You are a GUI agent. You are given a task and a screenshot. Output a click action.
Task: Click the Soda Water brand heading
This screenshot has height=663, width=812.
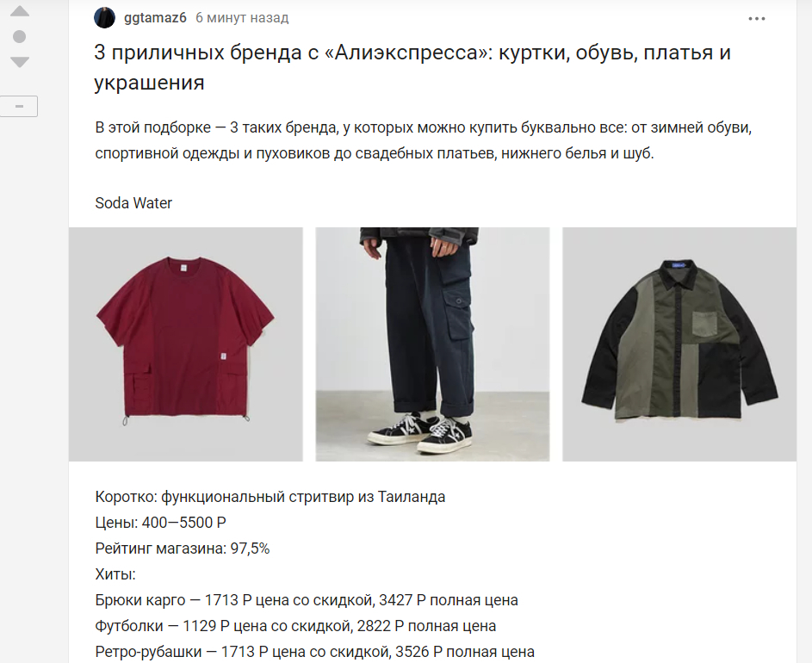133,202
